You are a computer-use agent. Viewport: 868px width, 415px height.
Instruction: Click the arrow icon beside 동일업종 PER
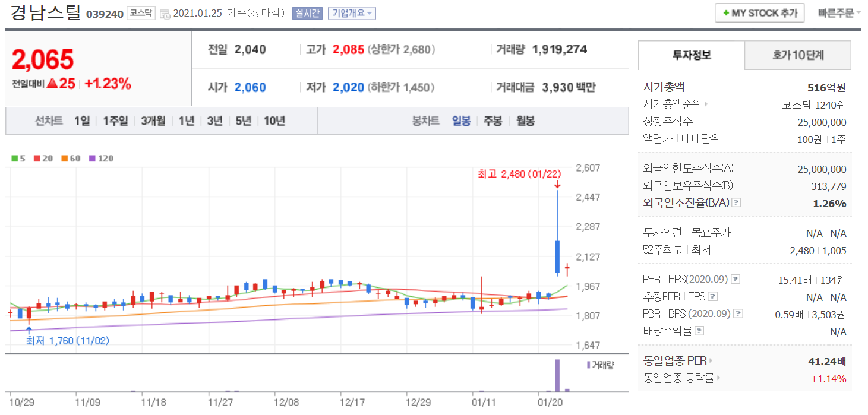tap(711, 361)
